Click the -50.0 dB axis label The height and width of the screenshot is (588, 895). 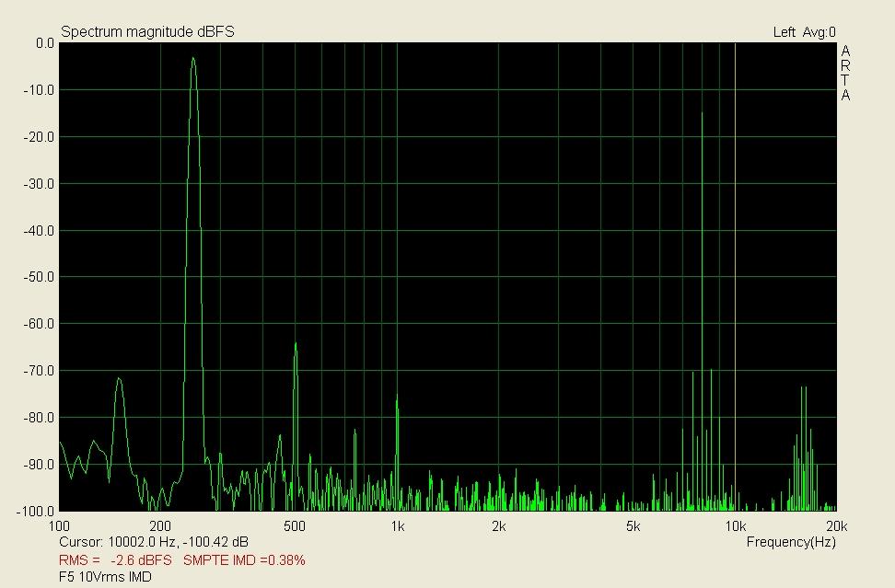click(39, 277)
